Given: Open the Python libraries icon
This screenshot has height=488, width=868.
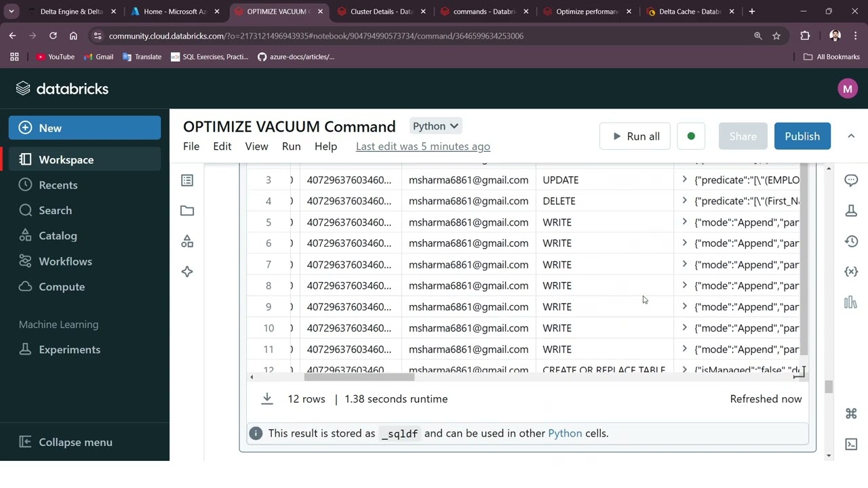Looking at the screenshot, I should 851,302.
